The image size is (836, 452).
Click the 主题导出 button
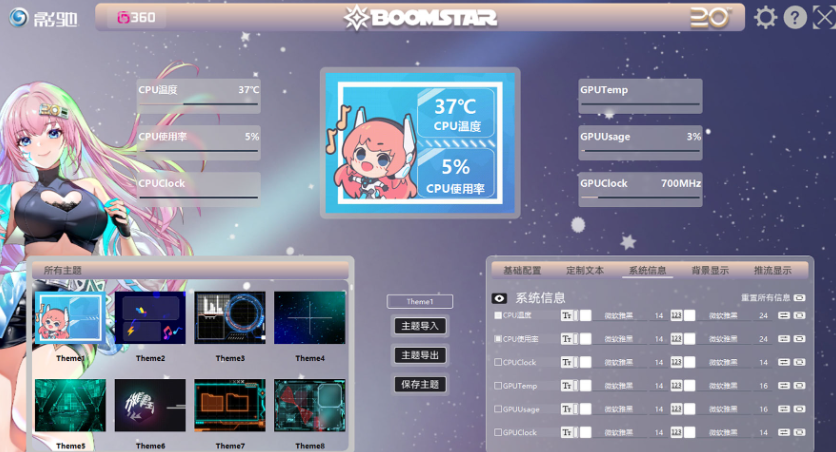[420, 355]
